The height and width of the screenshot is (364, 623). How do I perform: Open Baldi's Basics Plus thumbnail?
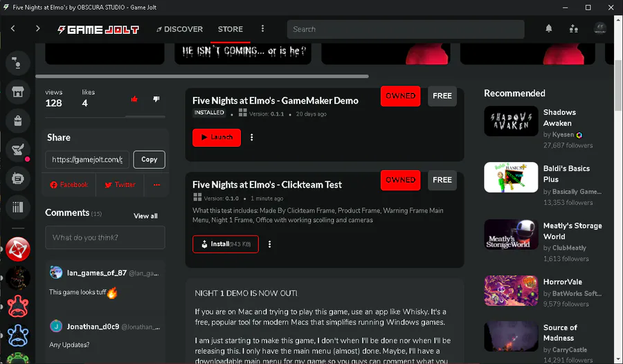tap(511, 177)
